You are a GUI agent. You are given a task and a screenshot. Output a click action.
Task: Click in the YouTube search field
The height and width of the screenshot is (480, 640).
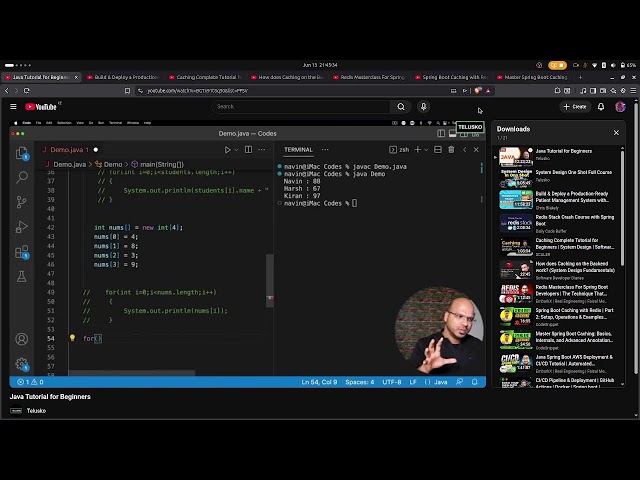[x=301, y=107]
